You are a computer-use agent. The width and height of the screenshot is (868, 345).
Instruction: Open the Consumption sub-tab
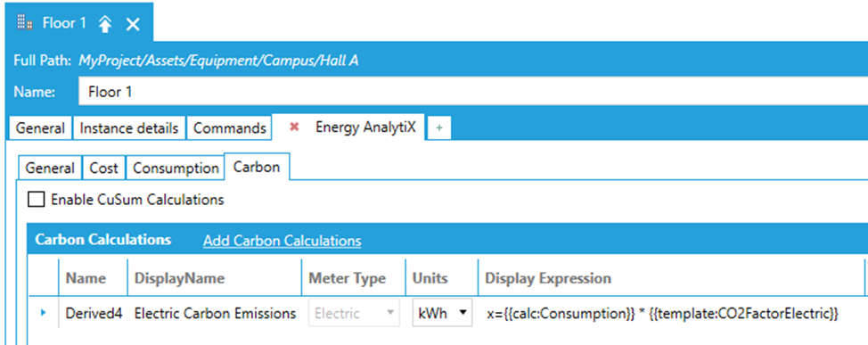(176, 168)
